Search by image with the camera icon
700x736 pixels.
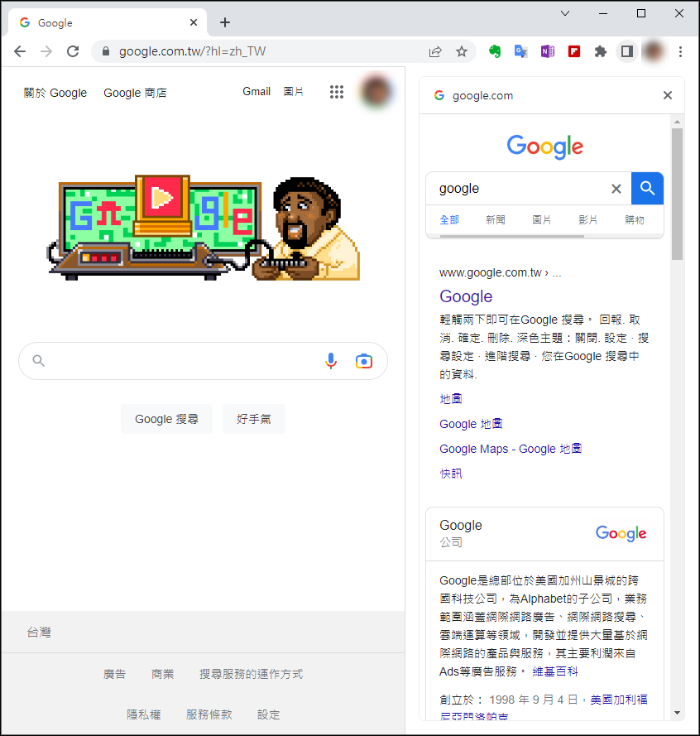coord(364,361)
